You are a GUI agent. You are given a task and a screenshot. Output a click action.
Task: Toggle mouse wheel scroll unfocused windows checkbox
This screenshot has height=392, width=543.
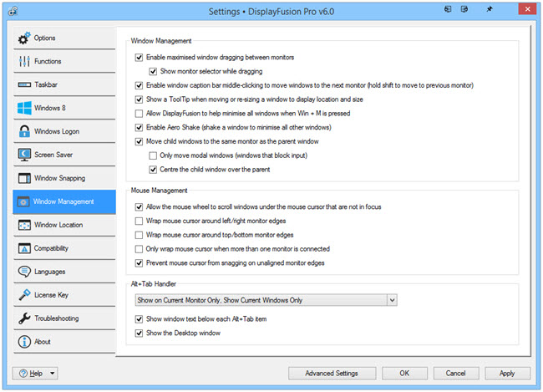(139, 207)
